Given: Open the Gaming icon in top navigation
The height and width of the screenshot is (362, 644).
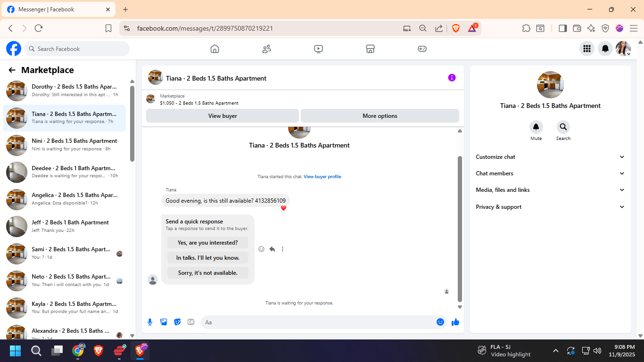Looking at the screenshot, I should pyautogui.click(x=422, y=49).
